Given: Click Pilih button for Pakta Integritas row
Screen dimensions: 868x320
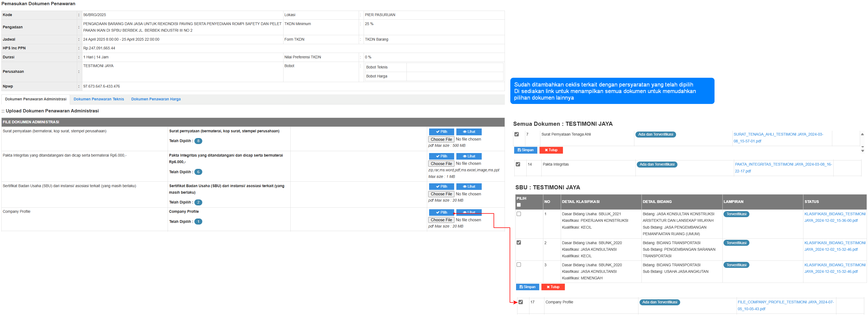Looking at the screenshot, I should pos(441,157).
